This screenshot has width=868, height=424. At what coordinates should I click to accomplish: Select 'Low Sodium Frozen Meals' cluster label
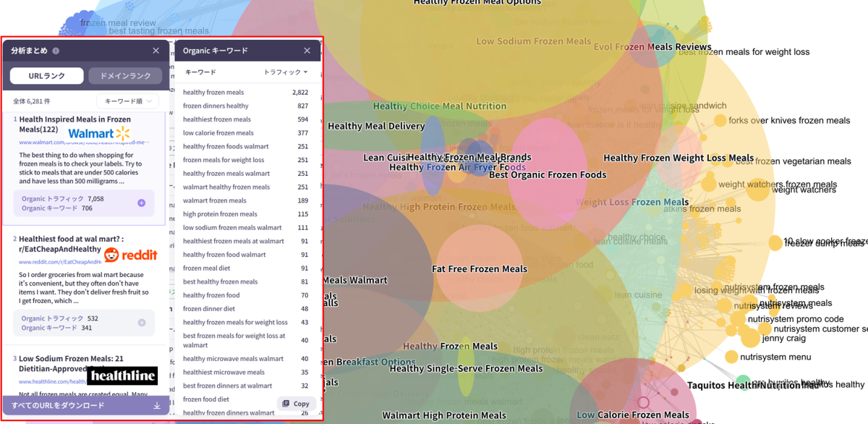[534, 41]
